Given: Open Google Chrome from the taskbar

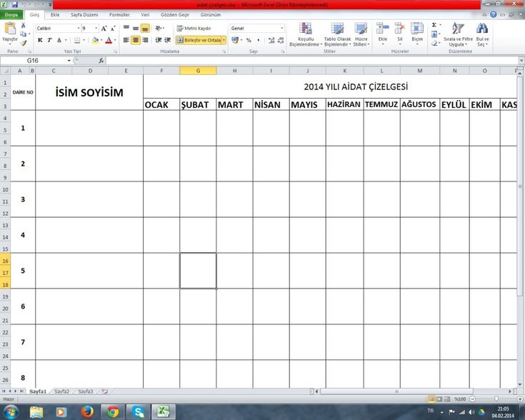Looking at the screenshot, I should [x=111, y=412].
